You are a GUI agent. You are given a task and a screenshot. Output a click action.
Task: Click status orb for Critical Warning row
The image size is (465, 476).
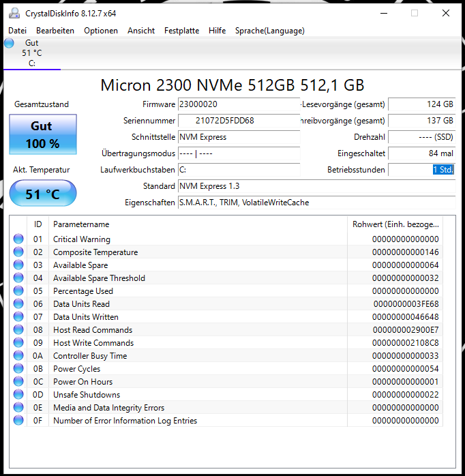(18, 239)
